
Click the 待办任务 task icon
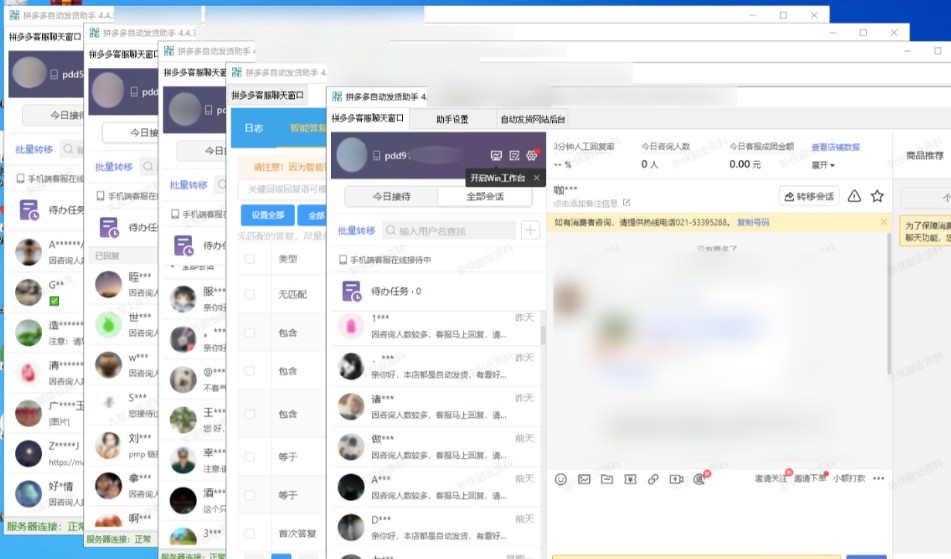coord(352,291)
